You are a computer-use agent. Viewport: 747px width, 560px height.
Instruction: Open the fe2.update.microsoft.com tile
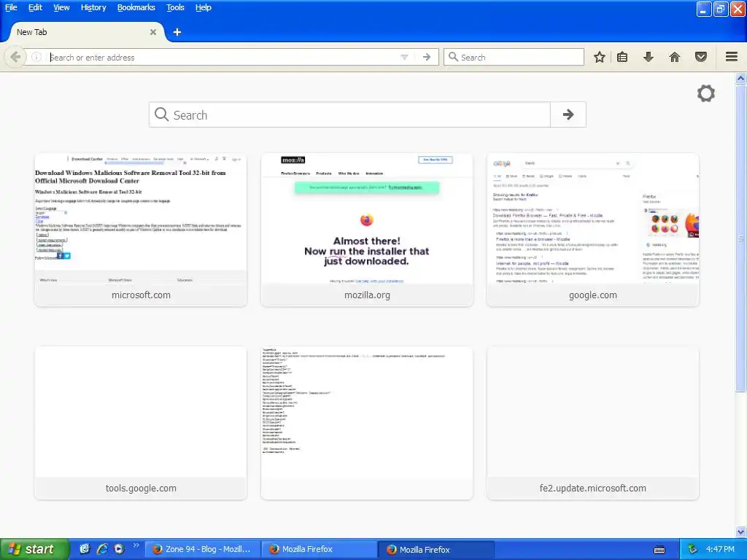click(x=592, y=423)
